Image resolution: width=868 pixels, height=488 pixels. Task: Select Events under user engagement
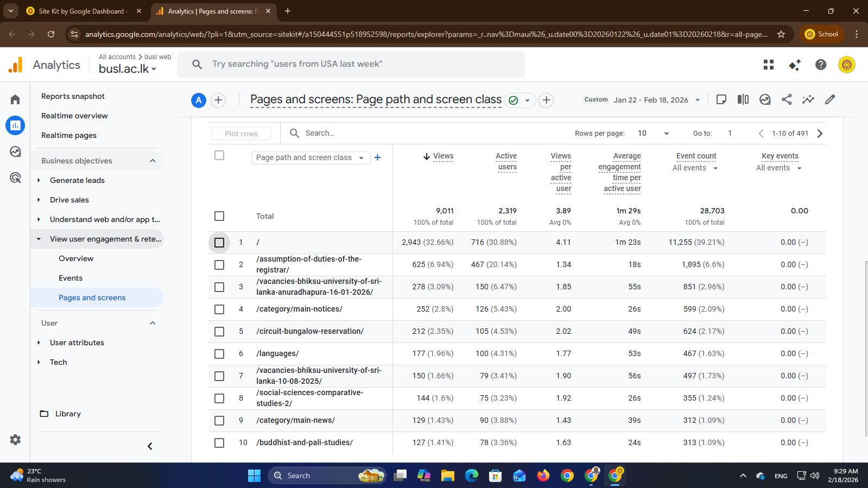71,278
